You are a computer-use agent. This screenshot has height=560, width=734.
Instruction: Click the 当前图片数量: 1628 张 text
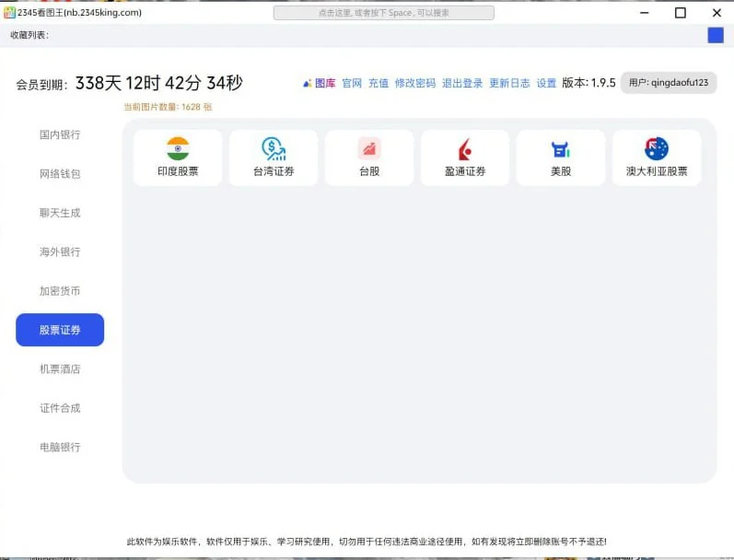(x=168, y=107)
